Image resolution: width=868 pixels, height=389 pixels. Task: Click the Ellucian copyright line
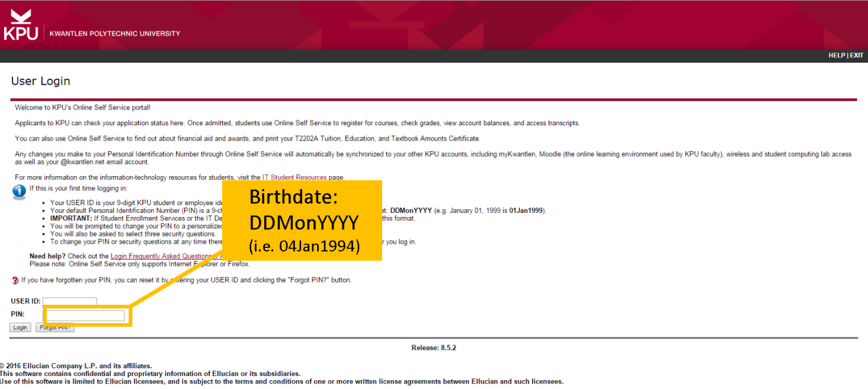[76, 366]
